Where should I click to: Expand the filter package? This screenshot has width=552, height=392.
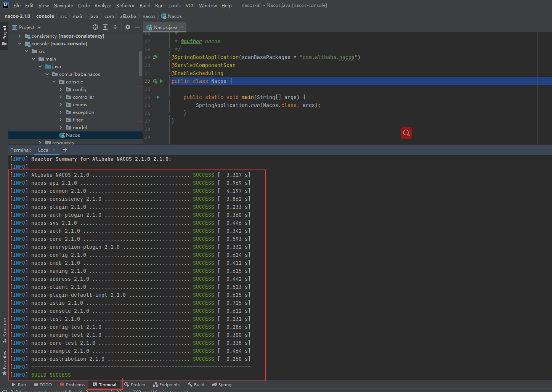coord(61,120)
